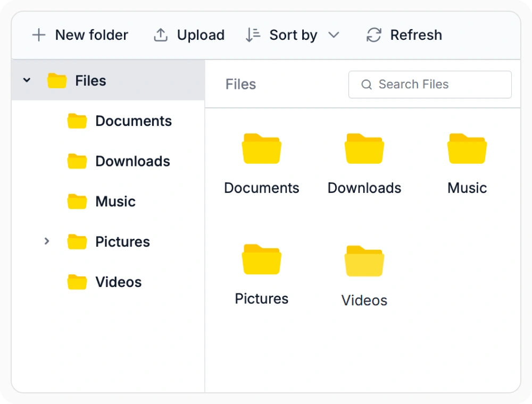Click the plus icon for New folder

[x=39, y=35]
